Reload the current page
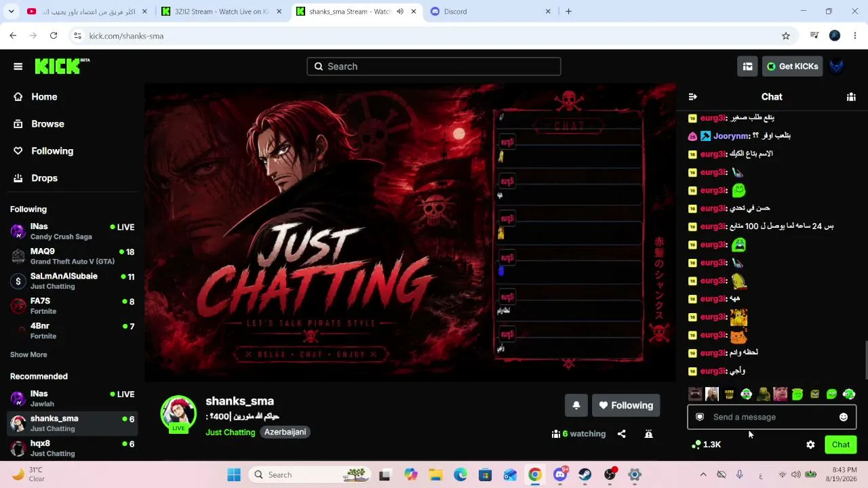The image size is (868, 488). [x=54, y=36]
